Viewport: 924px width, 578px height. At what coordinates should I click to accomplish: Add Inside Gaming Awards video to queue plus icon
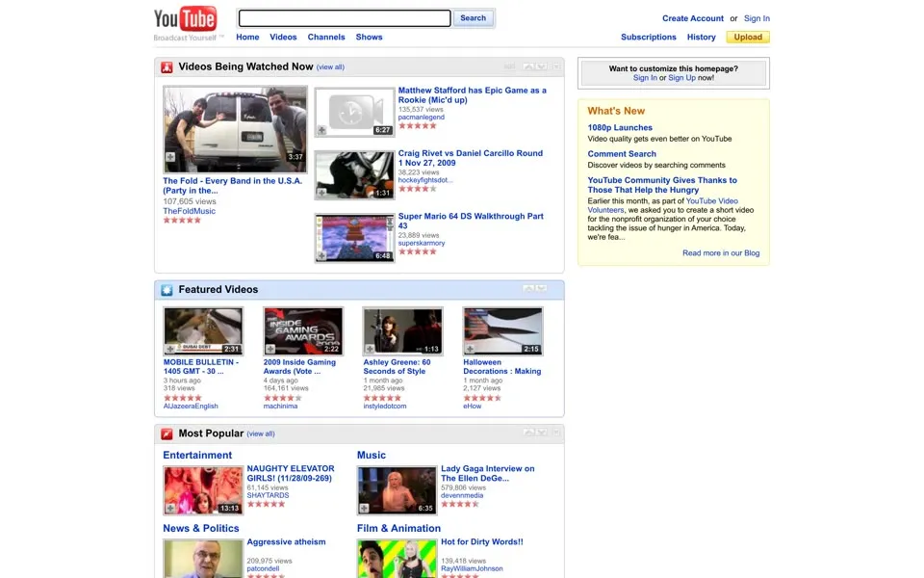coord(270,349)
